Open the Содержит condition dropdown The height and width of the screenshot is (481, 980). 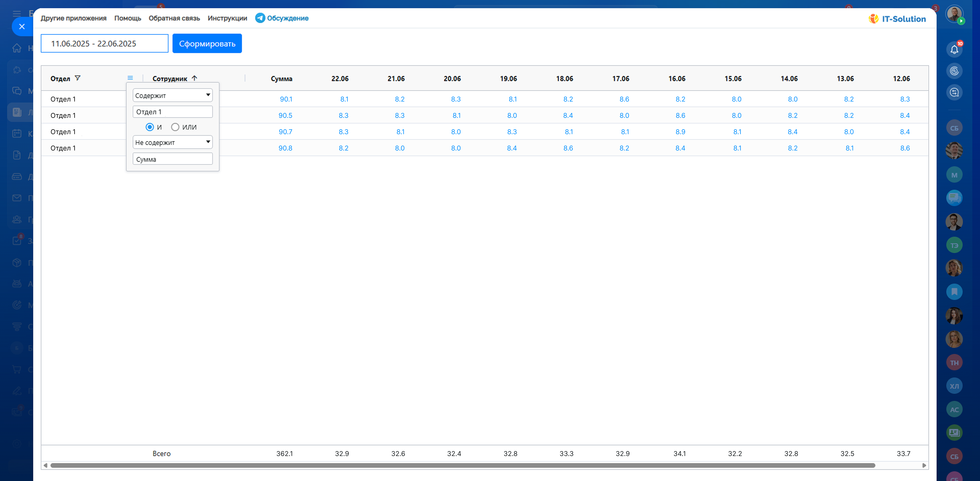(x=172, y=95)
